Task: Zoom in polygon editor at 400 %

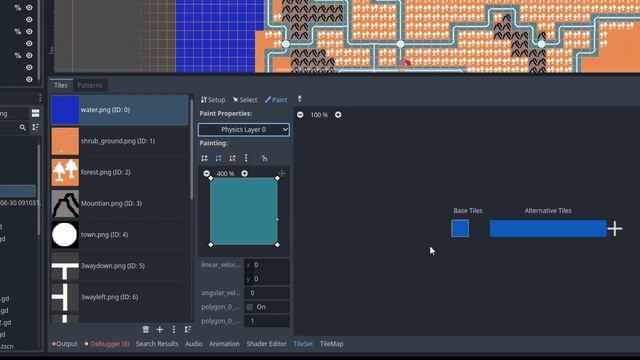Action: pyautogui.click(x=244, y=173)
